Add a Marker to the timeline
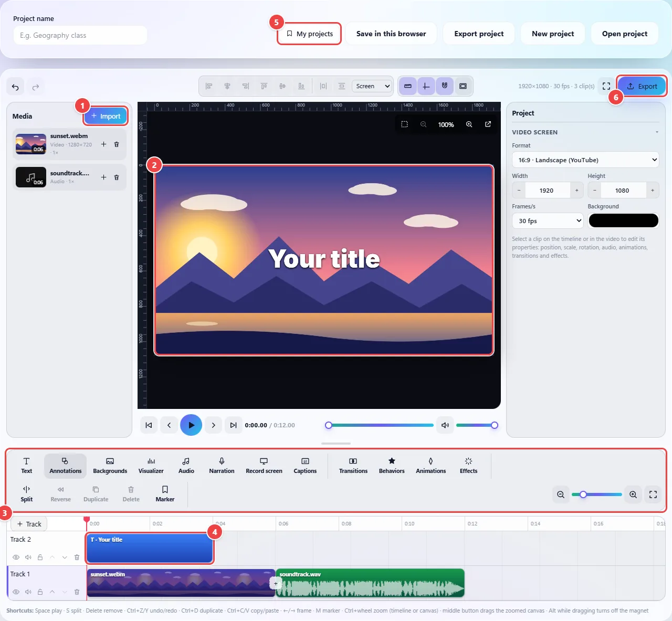The width and height of the screenshot is (672, 621). point(165,493)
